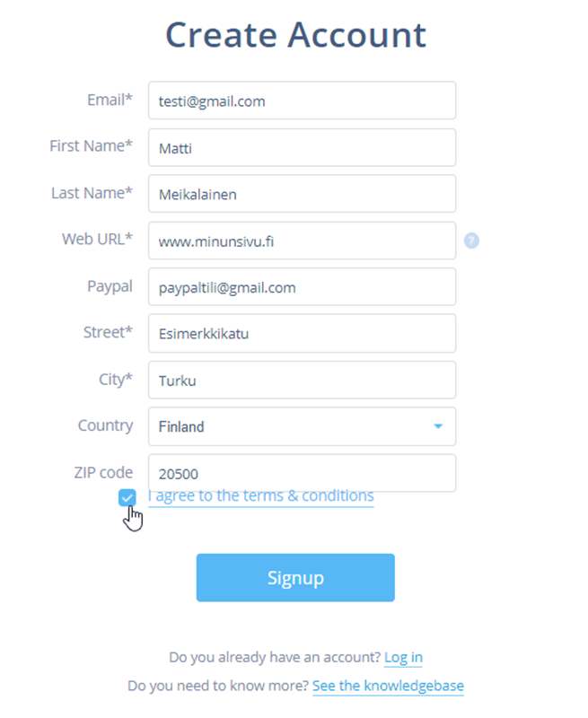Open the Country dropdown showing Finland
Viewport: 588px width, 718px height.
pyautogui.click(x=302, y=426)
